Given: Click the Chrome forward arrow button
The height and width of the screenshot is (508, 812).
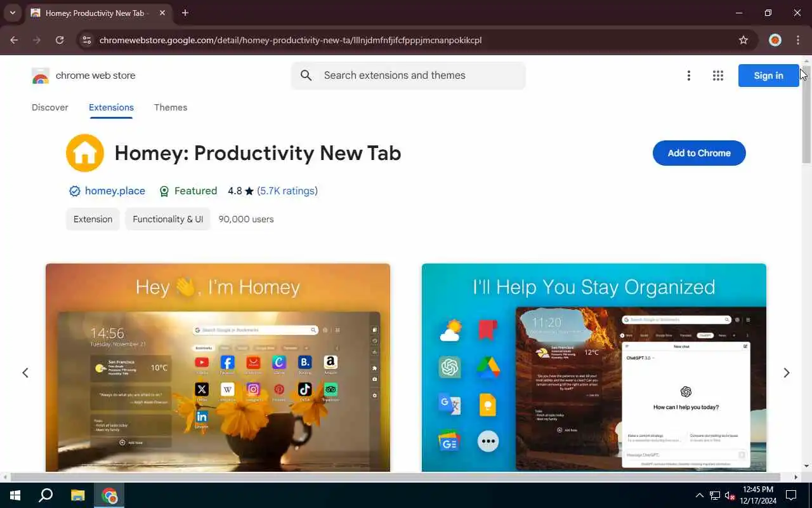Looking at the screenshot, I should pos(37,40).
